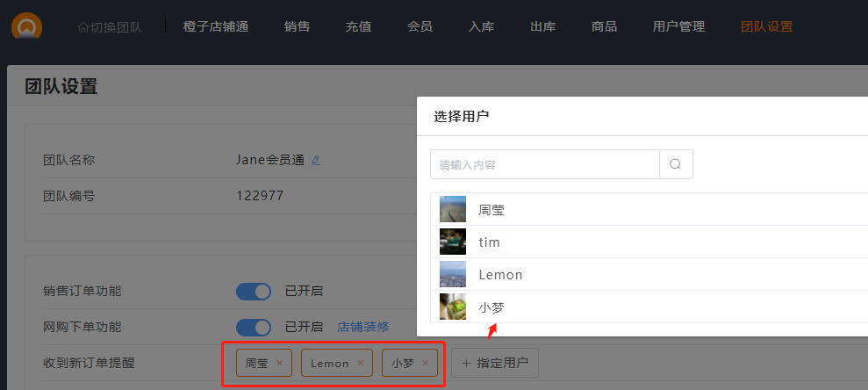Screen dimensions: 868x390
Task: Go to 用户管理 in top navigation
Action: click(678, 26)
